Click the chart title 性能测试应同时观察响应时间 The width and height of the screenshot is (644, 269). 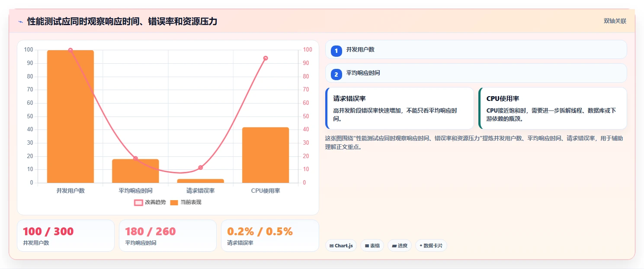[x=122, y=21]
